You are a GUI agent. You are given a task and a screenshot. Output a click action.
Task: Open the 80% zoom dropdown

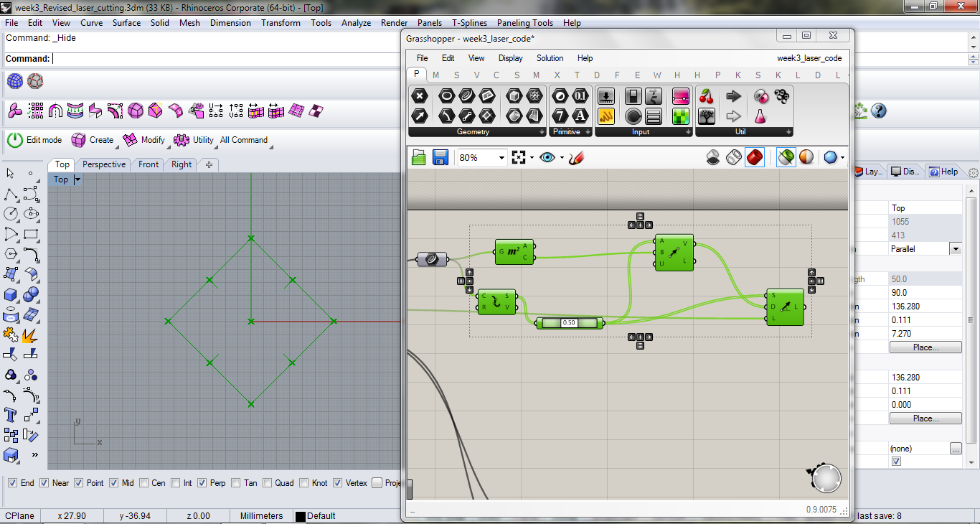501,158
